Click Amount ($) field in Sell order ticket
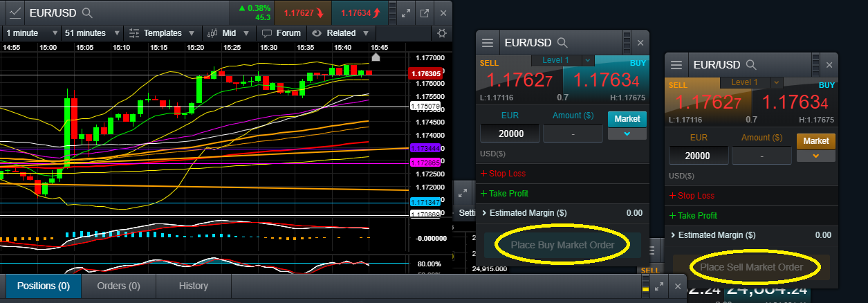Viewport: 868px width, 303px height. coord(762,156)
